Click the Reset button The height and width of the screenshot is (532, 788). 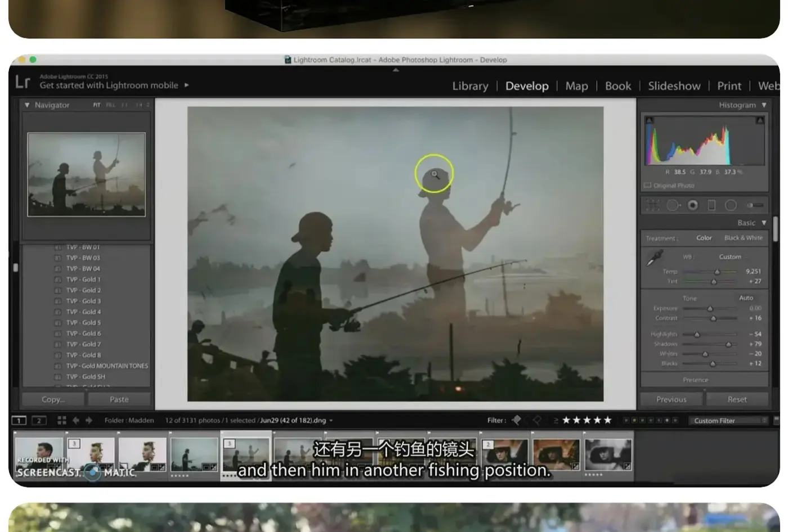click(737, 399)
